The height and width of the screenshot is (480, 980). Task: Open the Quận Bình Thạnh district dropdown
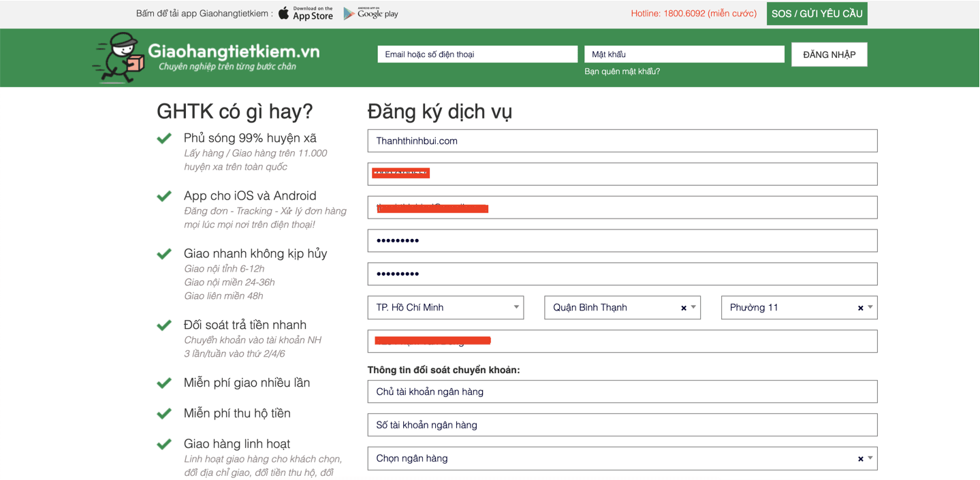[622, 308]
